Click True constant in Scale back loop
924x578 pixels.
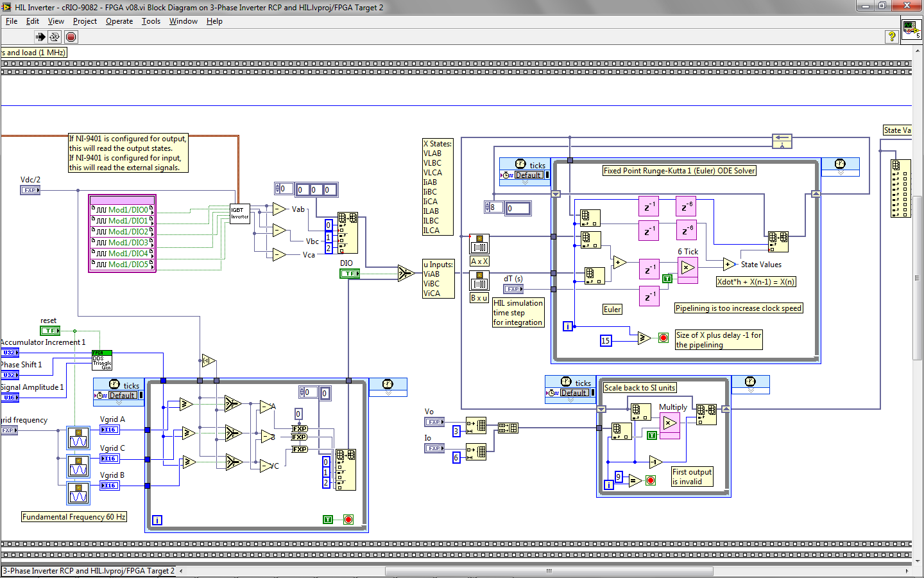pos(652,435)
